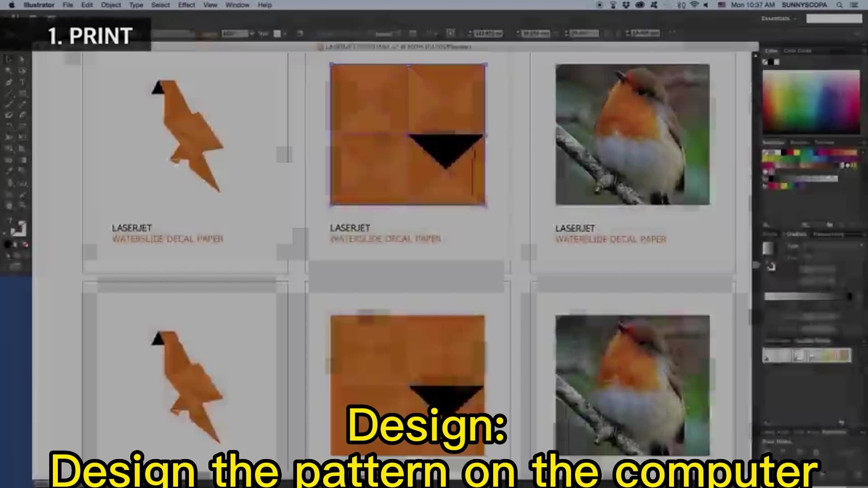Select the Magic Wand tool
Viewport: 868px width, 488px height.
[9, 71]
